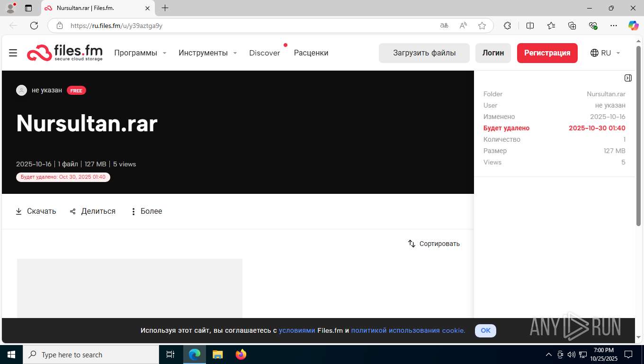644x364 pixels.
Task: Close the Nursultan.rar tab
Action: (x=147, y=8)
